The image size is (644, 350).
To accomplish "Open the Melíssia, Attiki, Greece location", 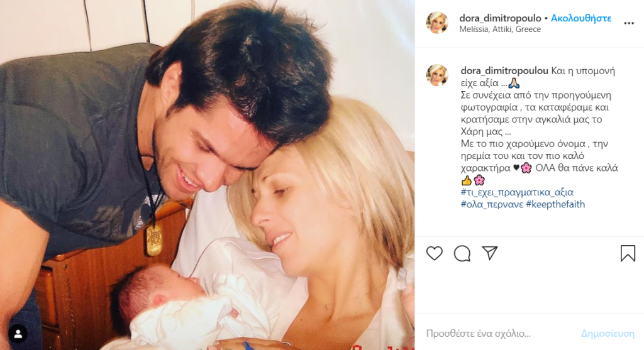I will [500, 30].
